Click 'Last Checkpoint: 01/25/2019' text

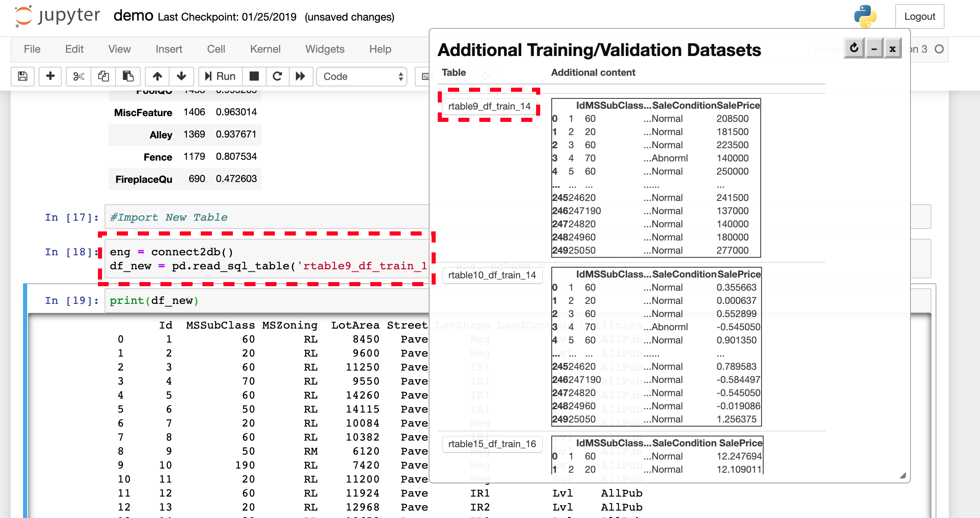(227, 17)
